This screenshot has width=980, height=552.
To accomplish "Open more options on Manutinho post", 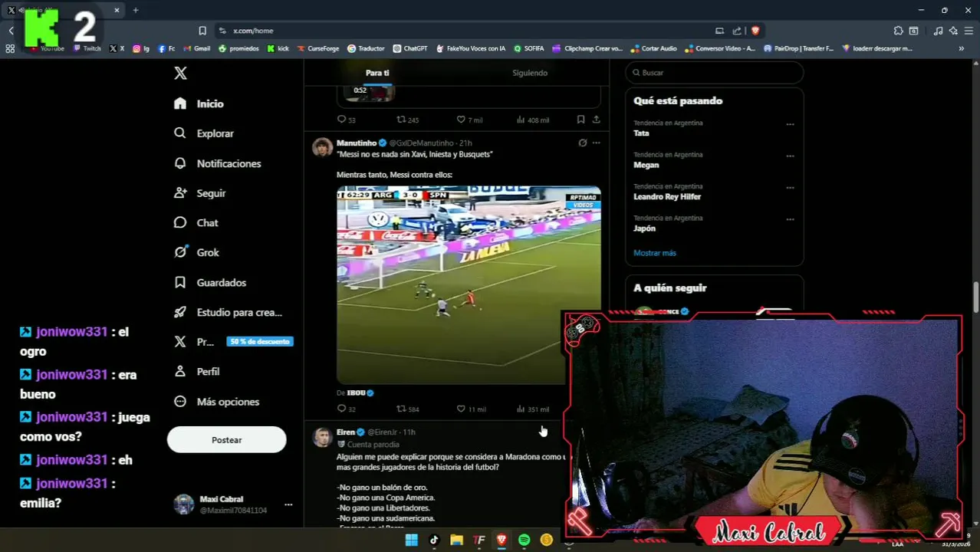I will pyautogui.click(x=596, y=143).
